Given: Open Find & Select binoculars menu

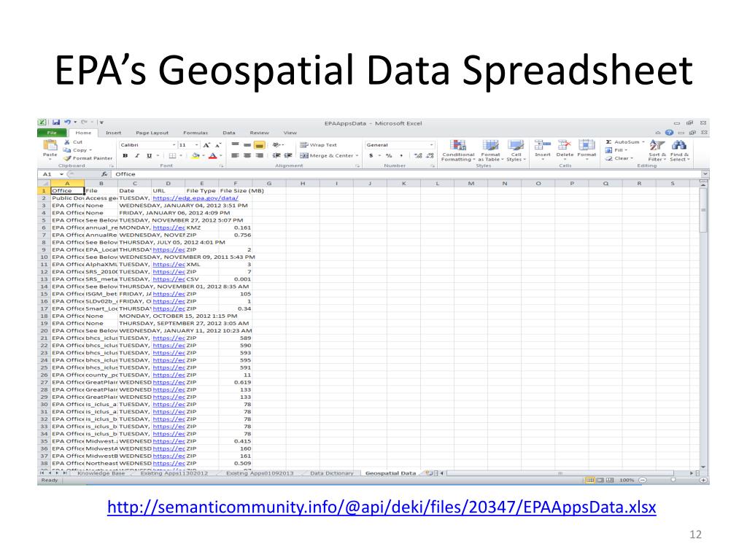Looking at the screenshot, I should coord(679,150).
